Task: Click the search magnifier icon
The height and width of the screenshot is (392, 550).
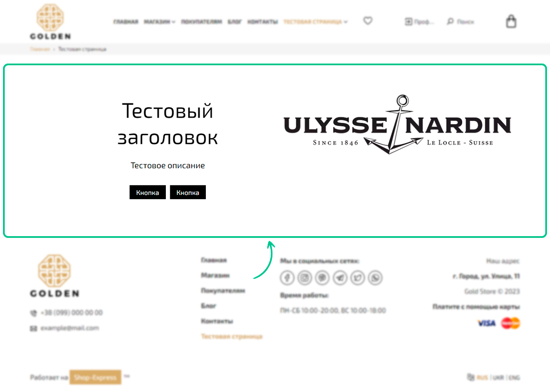Action: click(x=450, y=21)
